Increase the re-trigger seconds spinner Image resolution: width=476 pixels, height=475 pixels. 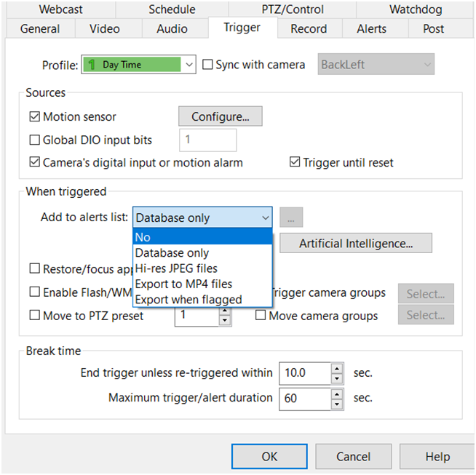[x=337, y=369]
